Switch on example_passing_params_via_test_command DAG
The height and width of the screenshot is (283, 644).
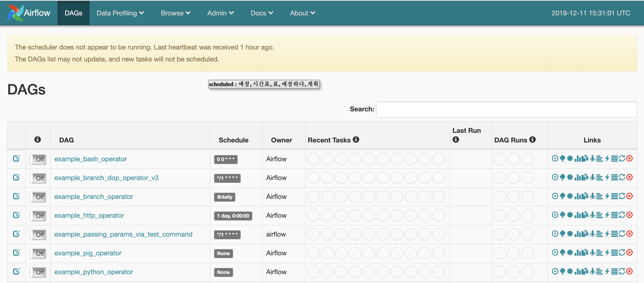tap(38, 234)
